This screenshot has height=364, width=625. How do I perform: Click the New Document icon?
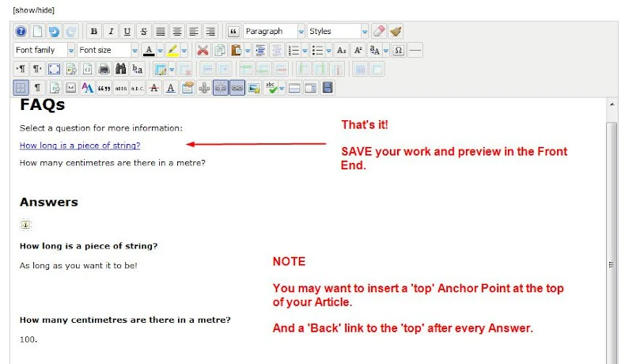pos(37,31)
